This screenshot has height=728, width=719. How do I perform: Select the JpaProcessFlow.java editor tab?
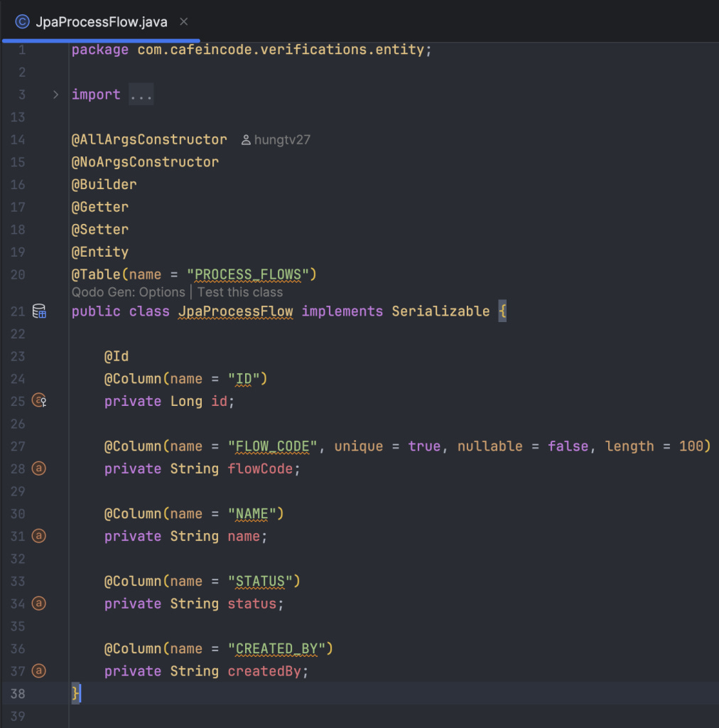click(x=101, y=22)
